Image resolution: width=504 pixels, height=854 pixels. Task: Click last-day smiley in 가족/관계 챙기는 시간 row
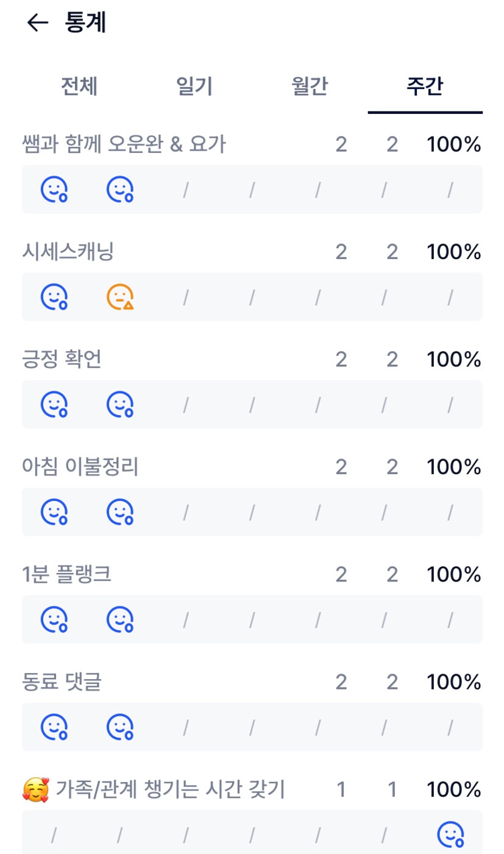click(450, 834)
